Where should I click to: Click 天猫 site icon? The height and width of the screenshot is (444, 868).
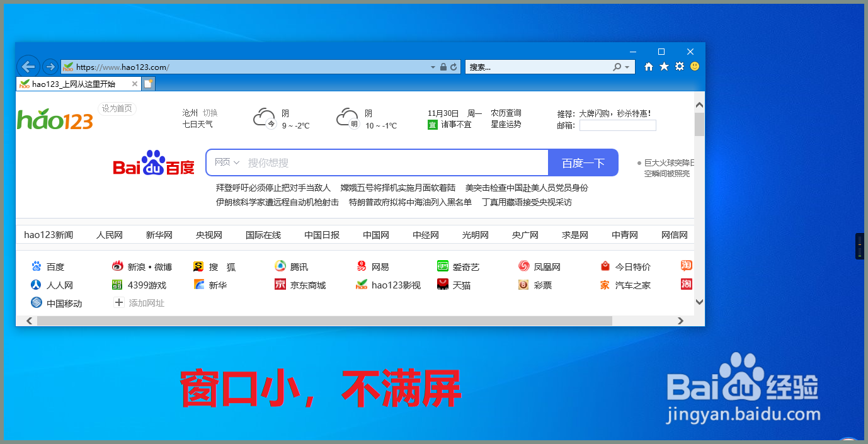pyautogui.click(x=443, y=285)
